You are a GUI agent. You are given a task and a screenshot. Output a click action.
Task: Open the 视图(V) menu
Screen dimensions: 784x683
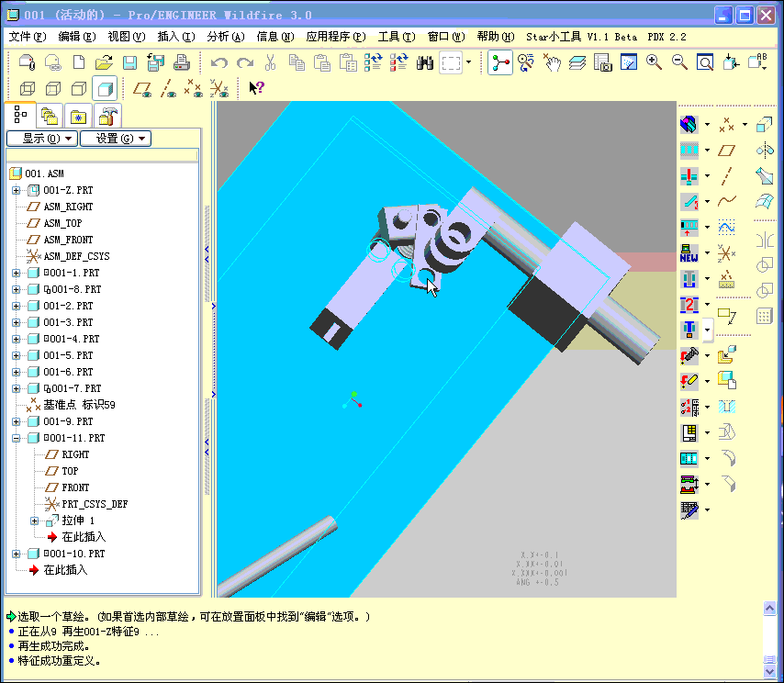coord(127,37)
